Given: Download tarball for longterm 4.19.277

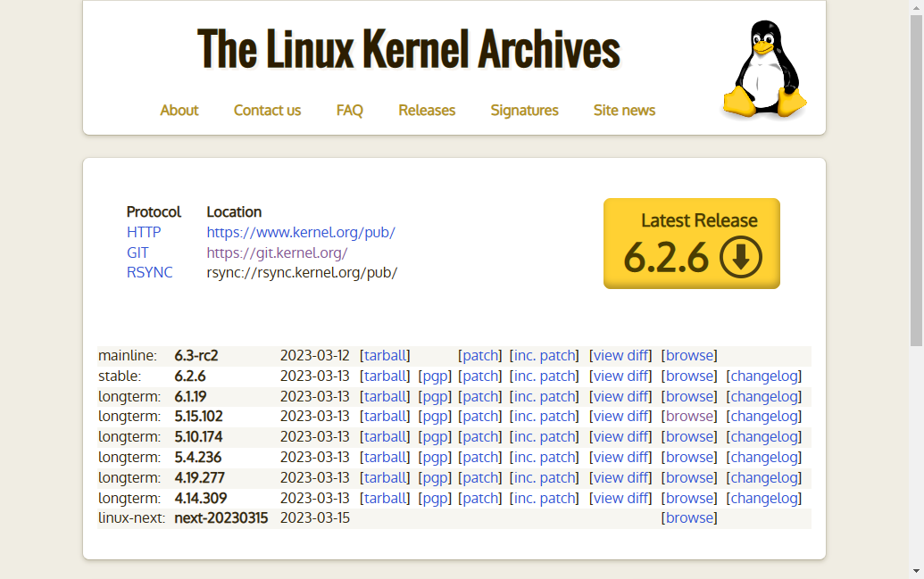Looking at the screenshot, I should [385, 477].
